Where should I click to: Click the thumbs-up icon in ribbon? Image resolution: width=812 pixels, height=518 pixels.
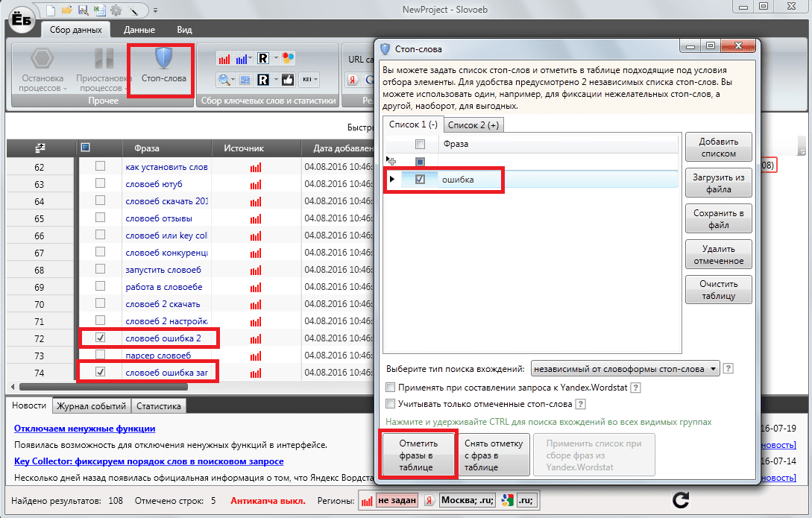(288, 80)
